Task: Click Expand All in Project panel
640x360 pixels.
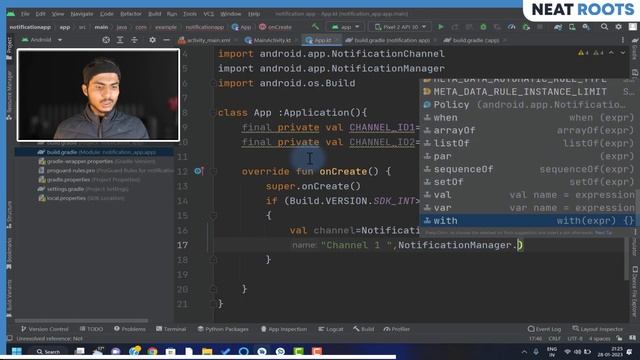Action: tap(120, 40)
